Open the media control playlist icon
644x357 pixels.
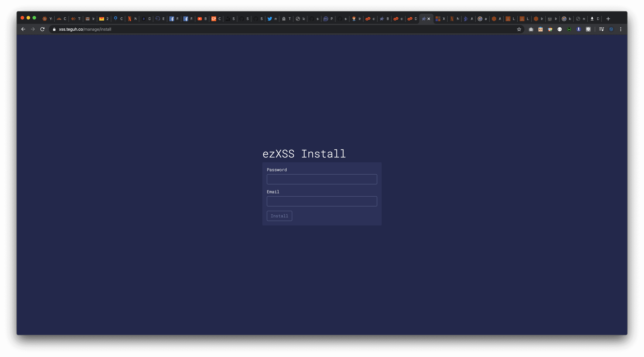[x=601, y=29]
